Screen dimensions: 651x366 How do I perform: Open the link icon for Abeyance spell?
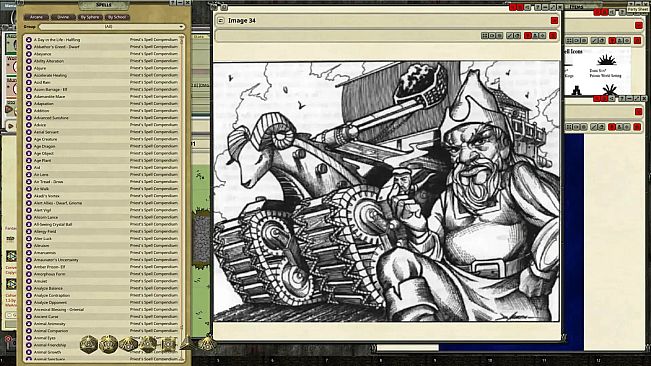click(29, 54)
